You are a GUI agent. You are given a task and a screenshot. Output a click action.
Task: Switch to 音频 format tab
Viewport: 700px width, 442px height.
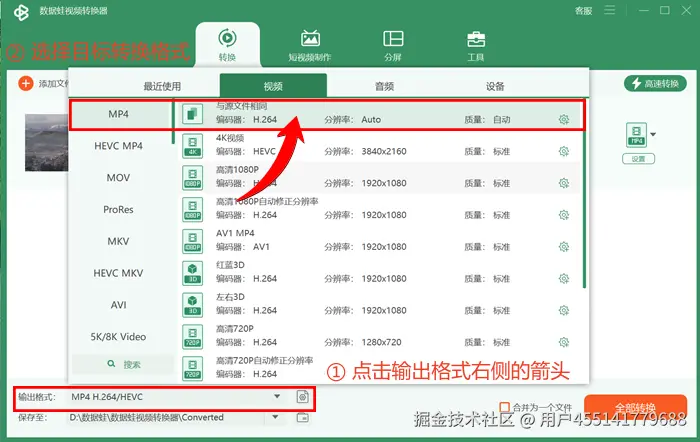click(x=384, y=86)
